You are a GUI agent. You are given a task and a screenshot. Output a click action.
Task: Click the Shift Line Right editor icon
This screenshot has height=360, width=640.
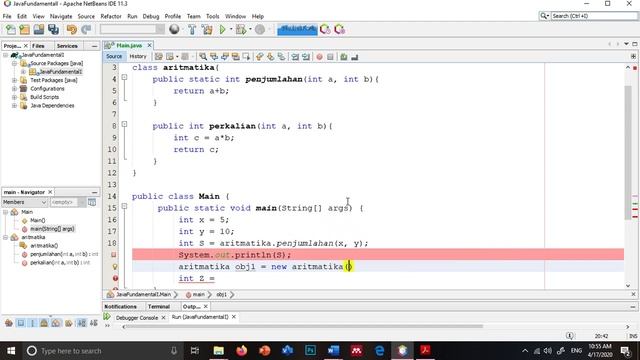click(x=306, y=57)
